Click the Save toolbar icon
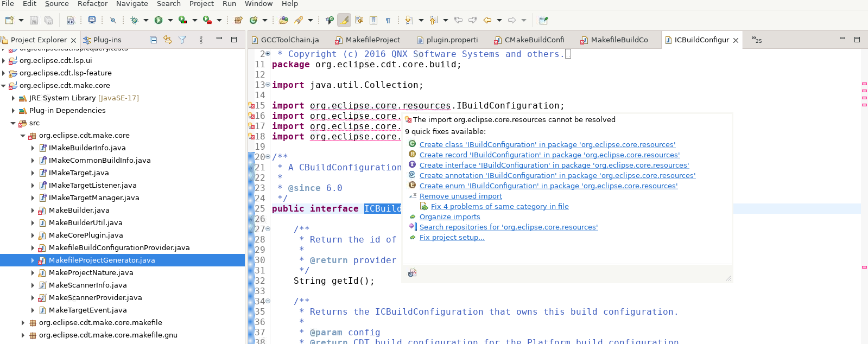The height and width of the screenshot is (344, 868). (x=34, y=21)
